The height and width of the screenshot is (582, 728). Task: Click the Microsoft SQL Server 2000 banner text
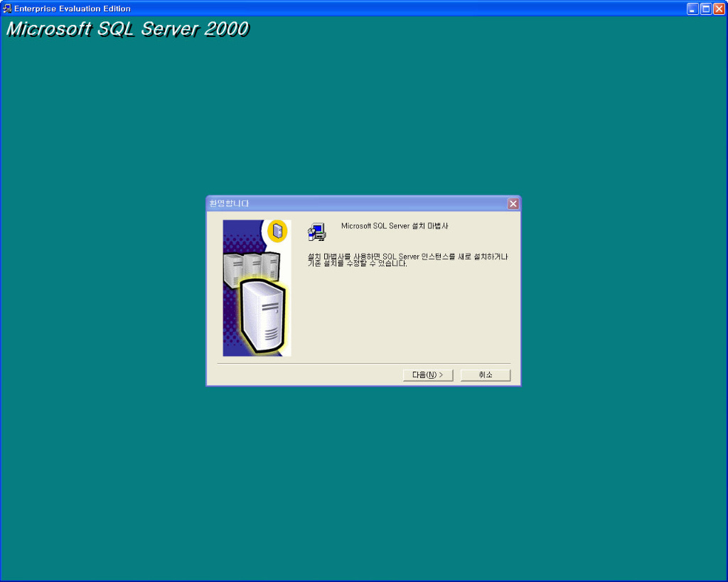(x=128, y=28)
